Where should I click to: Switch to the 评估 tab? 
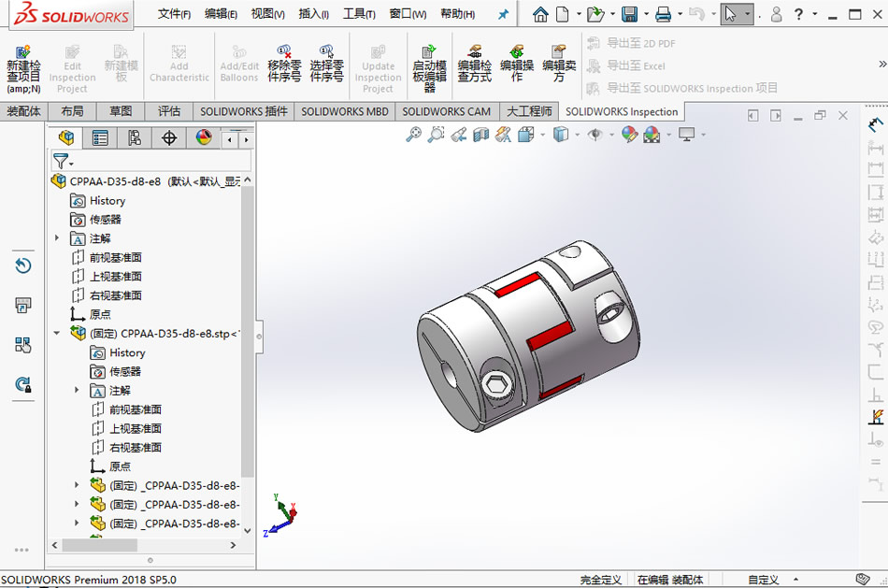click(x=169, y=111)
